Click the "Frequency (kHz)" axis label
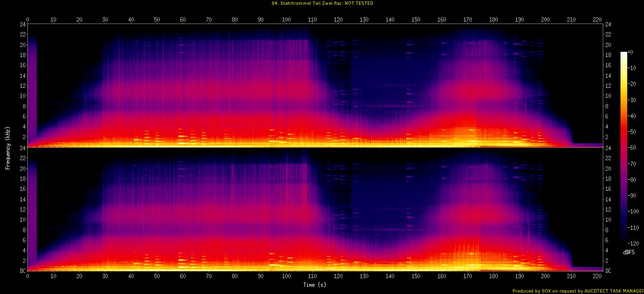 click(x=8, y=146)
